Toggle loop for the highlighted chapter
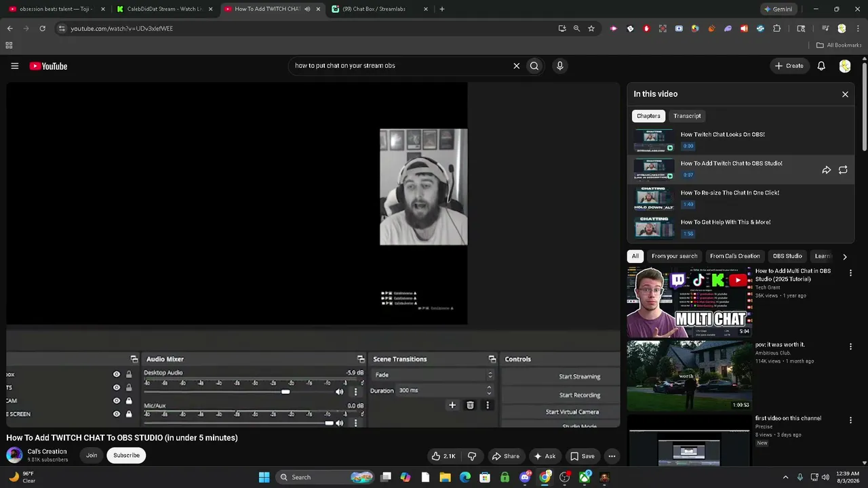The width and height of the screenshot is (868, 488). 843,170
